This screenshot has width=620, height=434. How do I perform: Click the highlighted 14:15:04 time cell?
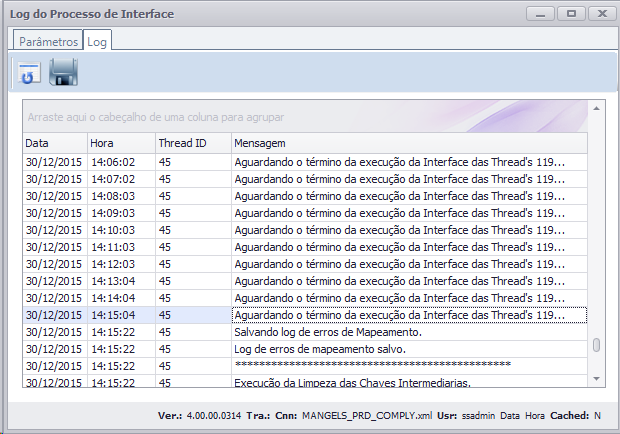(x=121, y=315)
